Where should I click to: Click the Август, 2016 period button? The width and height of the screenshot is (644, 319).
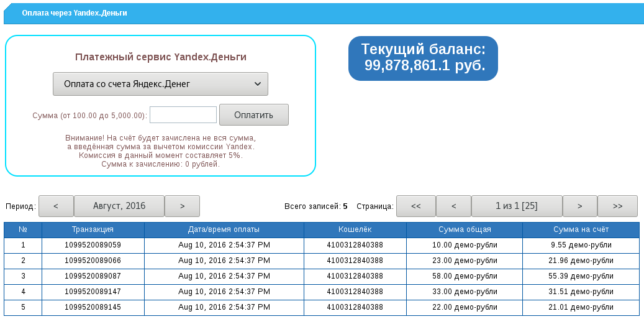[119, 206]
